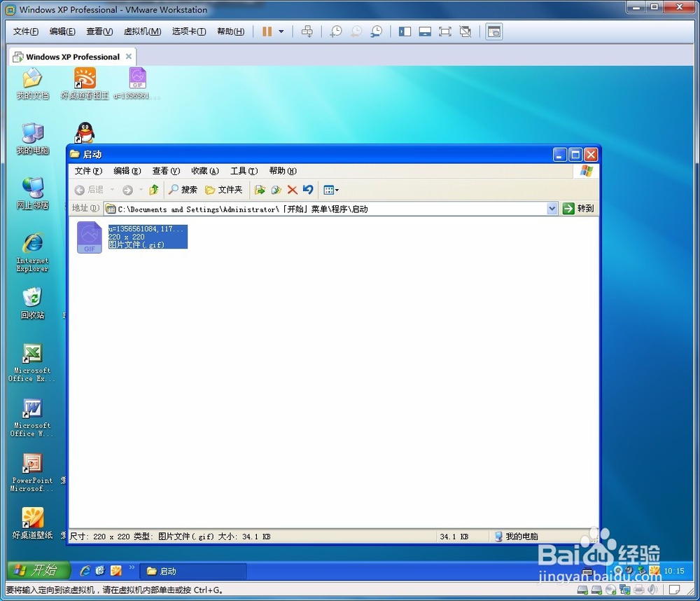Image resolution: width=700 pixels, height=601 pixels.
Task: Open VMware 编辑(E) menu
Action: (x=62, y=32)
